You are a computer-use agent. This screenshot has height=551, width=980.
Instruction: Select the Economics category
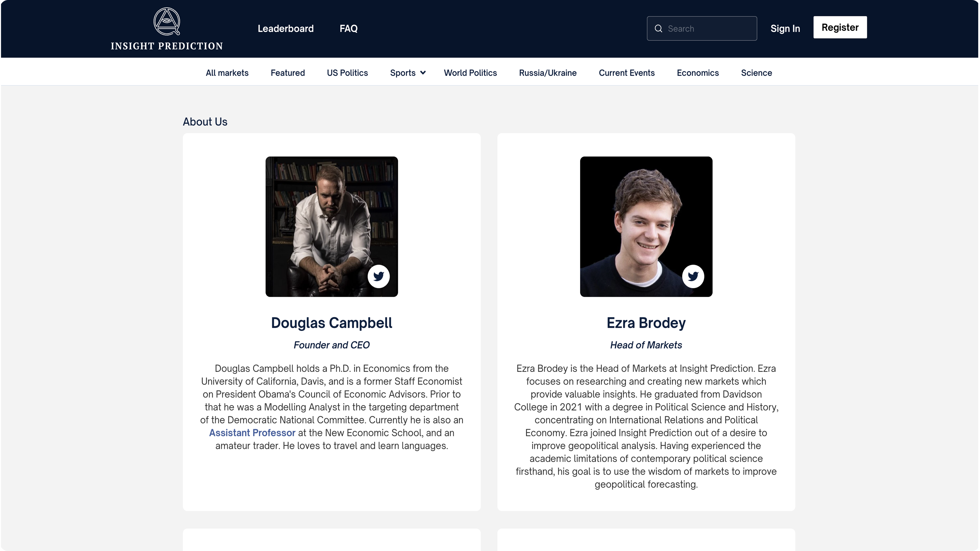pyautogui.click(x=698, y=73)
